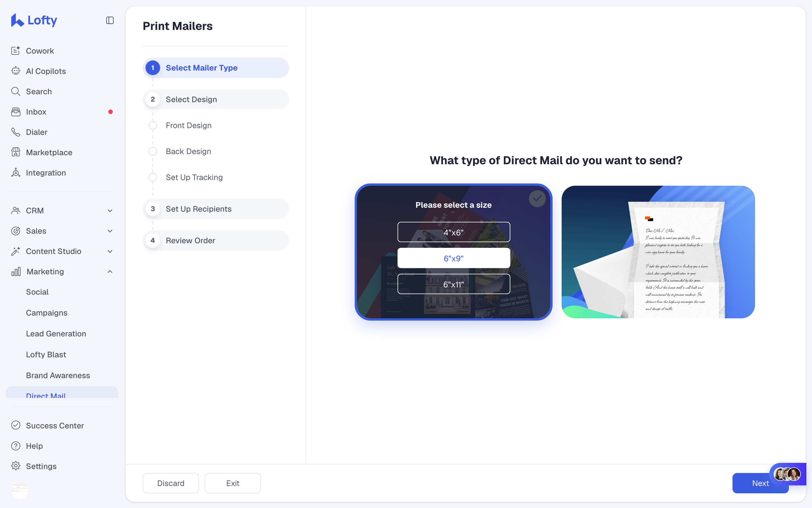Collapse the Marketing menu chevron

point(110,271)
